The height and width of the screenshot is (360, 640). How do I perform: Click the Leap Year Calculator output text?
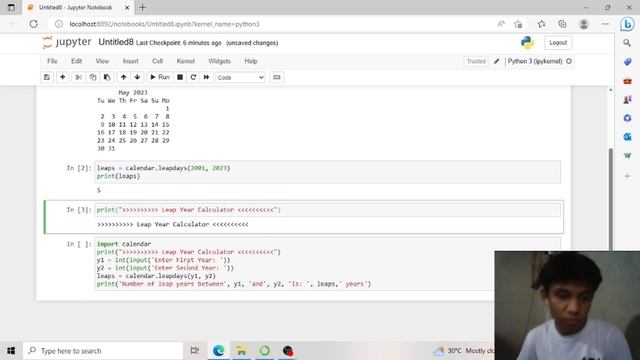(173, 224)
